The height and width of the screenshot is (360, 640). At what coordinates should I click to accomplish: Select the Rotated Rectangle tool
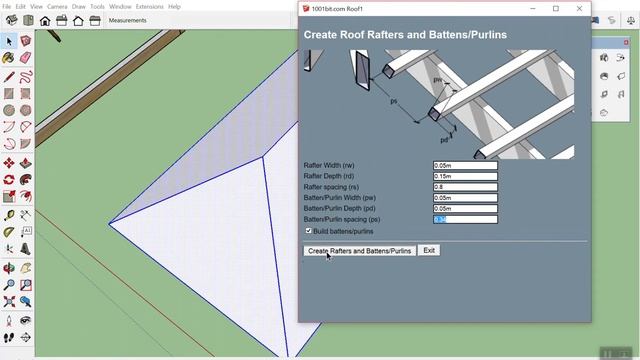[26, 94]
